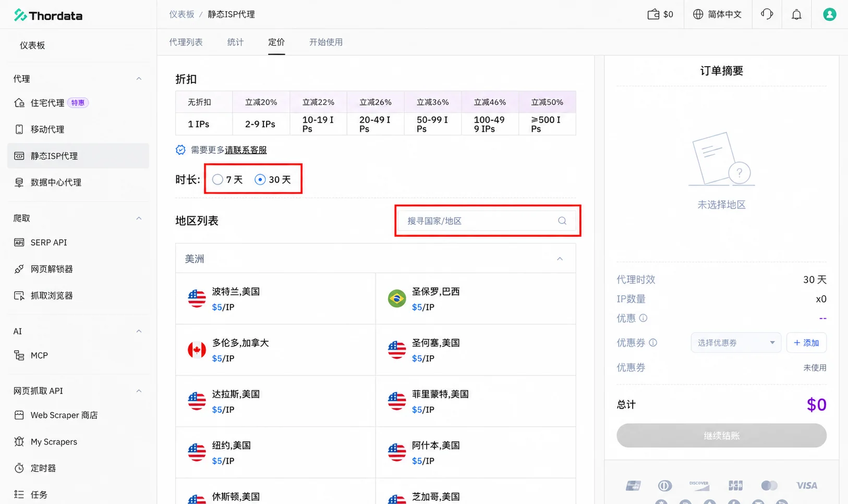
Task: Click the 特惠 badge
Action: [78, 103]
